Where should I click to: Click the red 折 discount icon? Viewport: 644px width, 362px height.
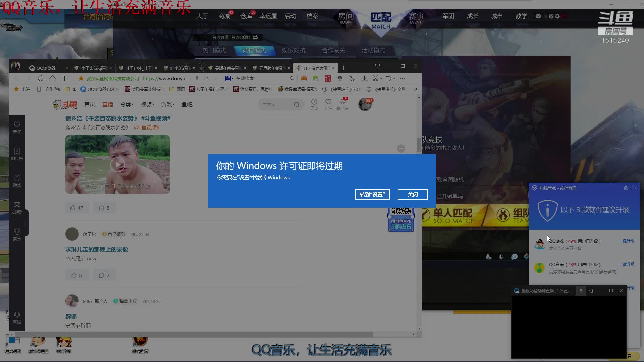[x=328, y=78]
